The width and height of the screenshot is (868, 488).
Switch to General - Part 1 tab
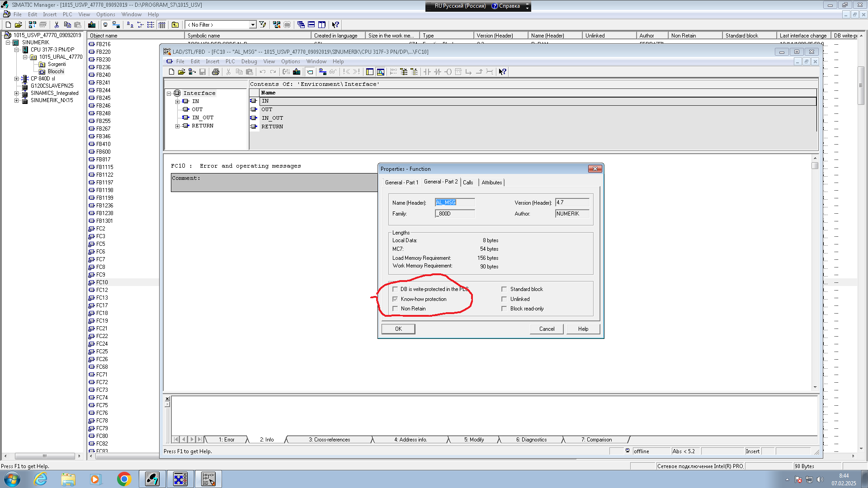coord(401,183)
